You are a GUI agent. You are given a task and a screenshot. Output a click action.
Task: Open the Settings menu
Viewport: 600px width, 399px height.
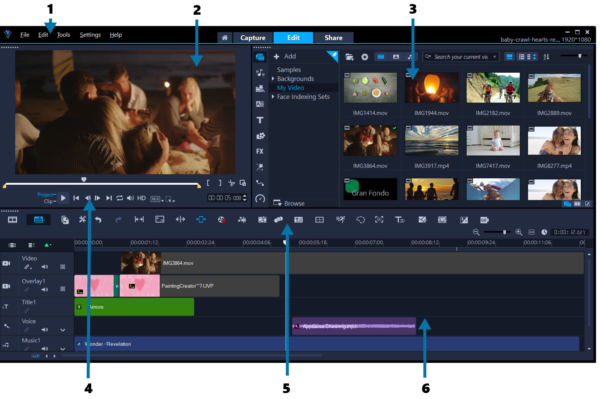90,35
